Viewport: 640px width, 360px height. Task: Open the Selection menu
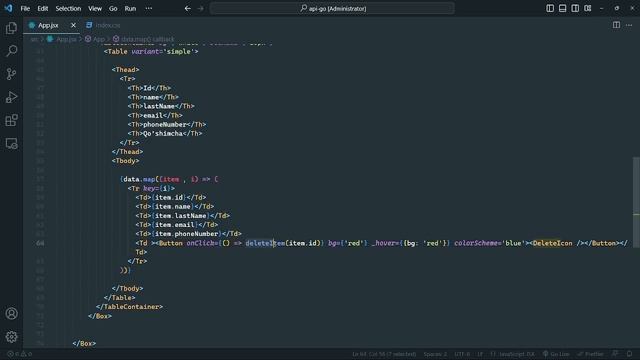click(x=68, y=9)
